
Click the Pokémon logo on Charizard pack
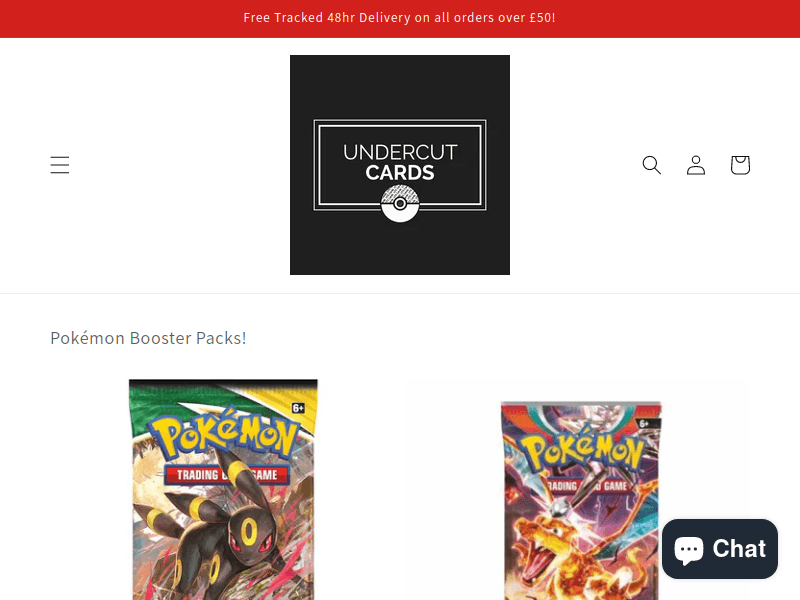tap(584, 449)
